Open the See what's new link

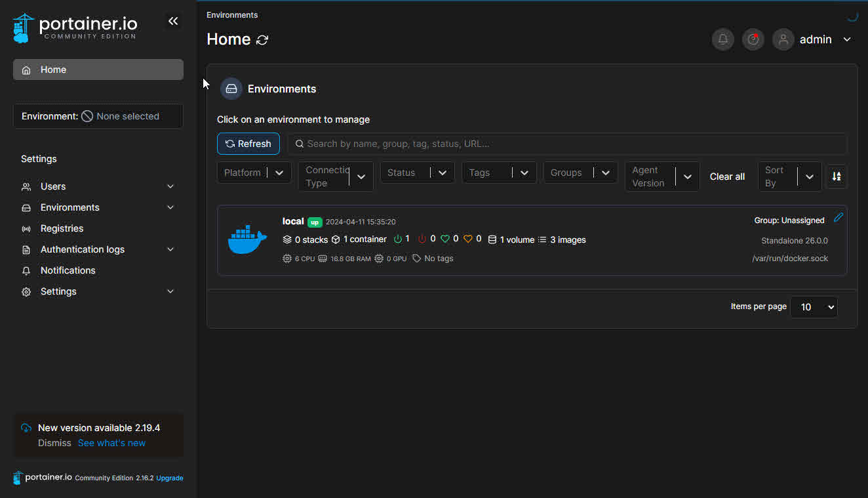coord(111,443)
